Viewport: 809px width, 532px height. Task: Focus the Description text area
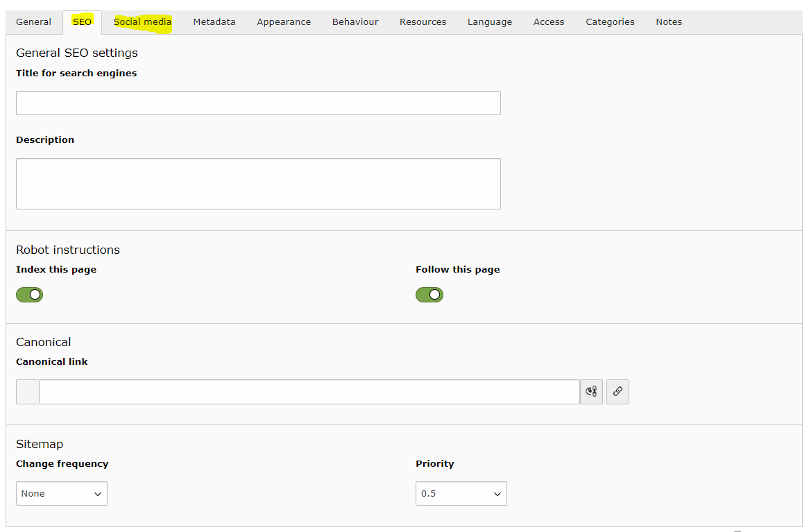[258, 184]
